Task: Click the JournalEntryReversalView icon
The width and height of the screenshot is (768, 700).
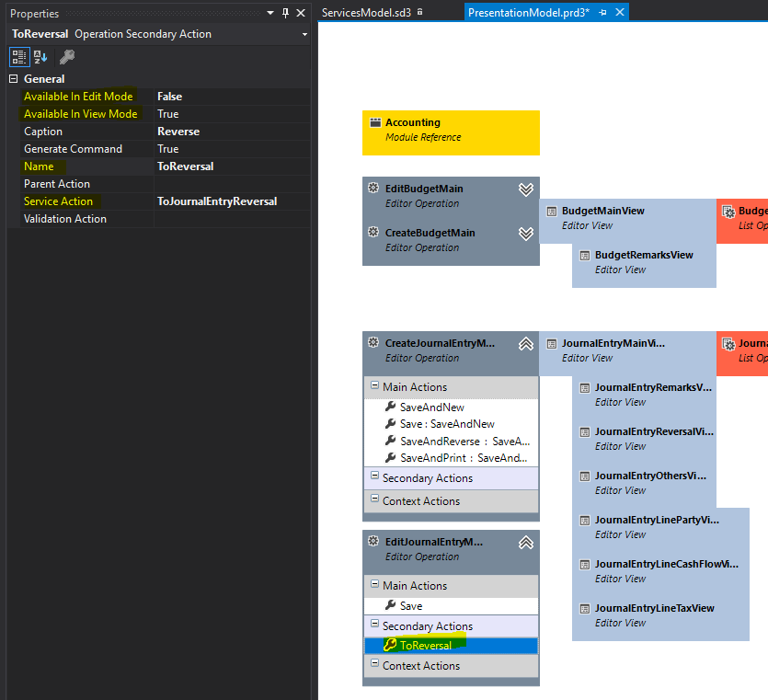Action: 585,432
